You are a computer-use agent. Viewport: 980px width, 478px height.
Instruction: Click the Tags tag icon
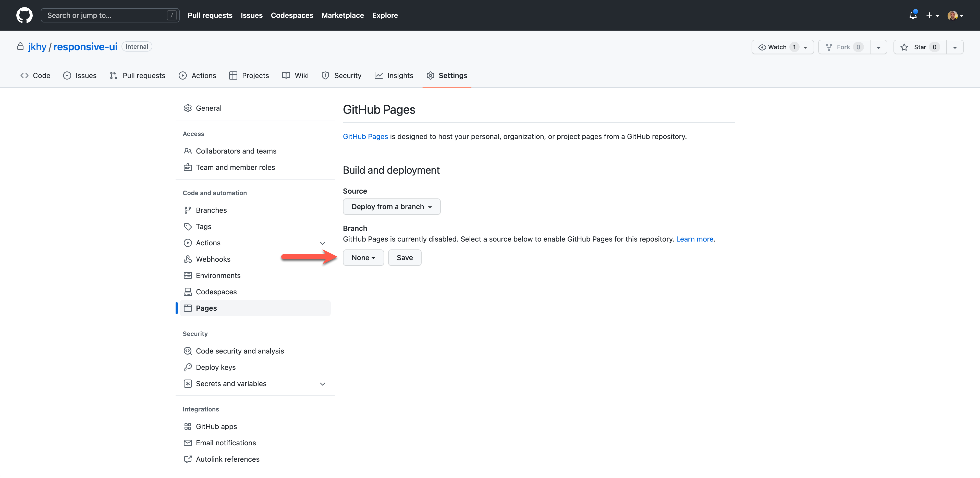(x=188, y=227)
